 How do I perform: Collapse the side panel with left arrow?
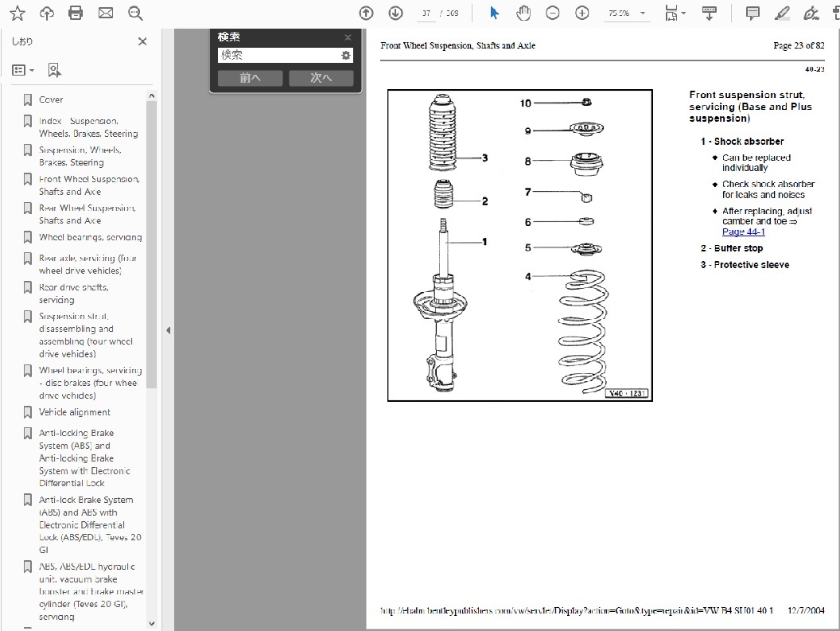point(168,330)
